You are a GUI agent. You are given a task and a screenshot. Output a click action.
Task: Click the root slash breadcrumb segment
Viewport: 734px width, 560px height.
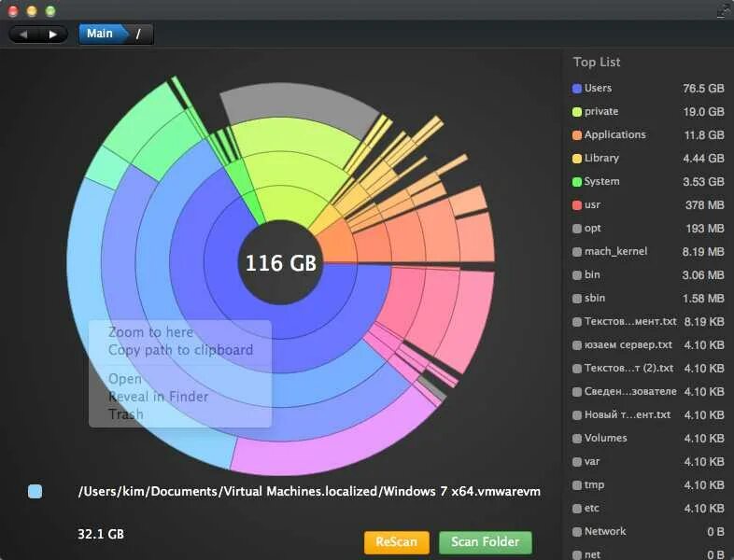[x=138, y=34]
